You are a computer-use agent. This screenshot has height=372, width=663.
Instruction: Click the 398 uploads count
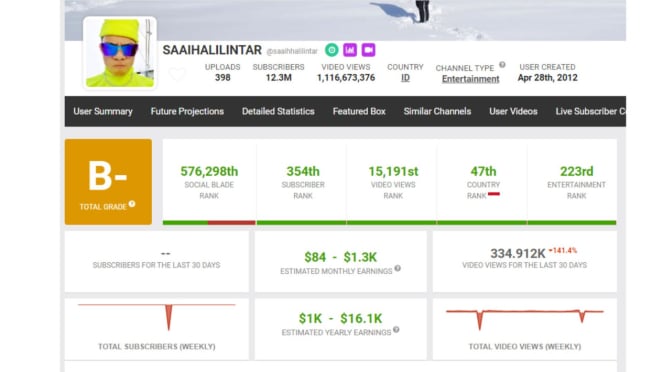point(222,78)
